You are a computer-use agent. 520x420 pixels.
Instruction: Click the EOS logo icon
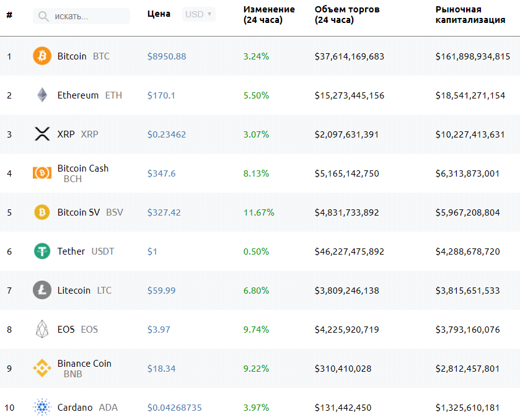[x=42, y=330]
